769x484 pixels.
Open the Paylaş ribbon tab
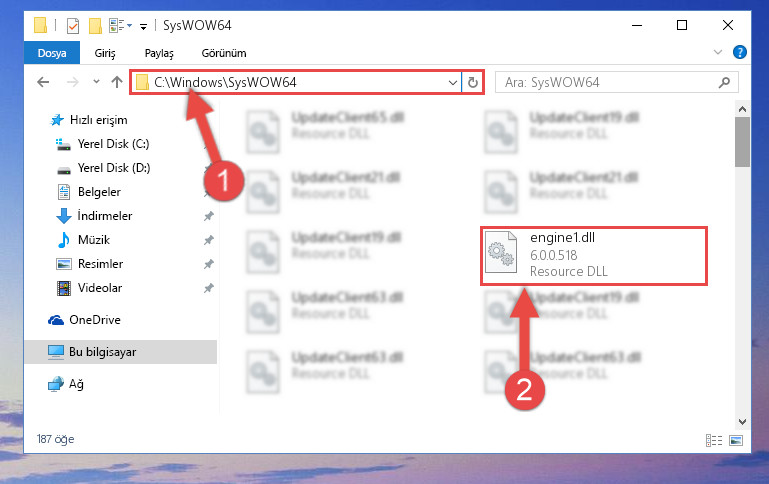pos(159,53)
